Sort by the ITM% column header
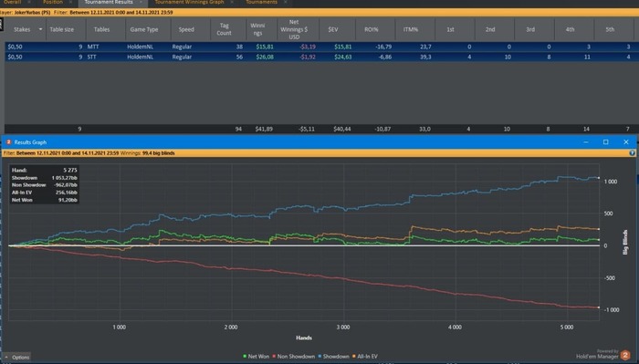The width and height of the screenshot is (639, 364). click(x=411, y=29)
